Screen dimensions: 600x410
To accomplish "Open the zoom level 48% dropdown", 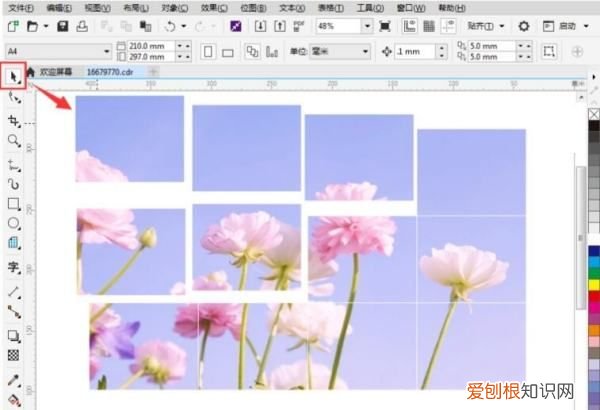I will pyautogui.click(x=367, y=26).
